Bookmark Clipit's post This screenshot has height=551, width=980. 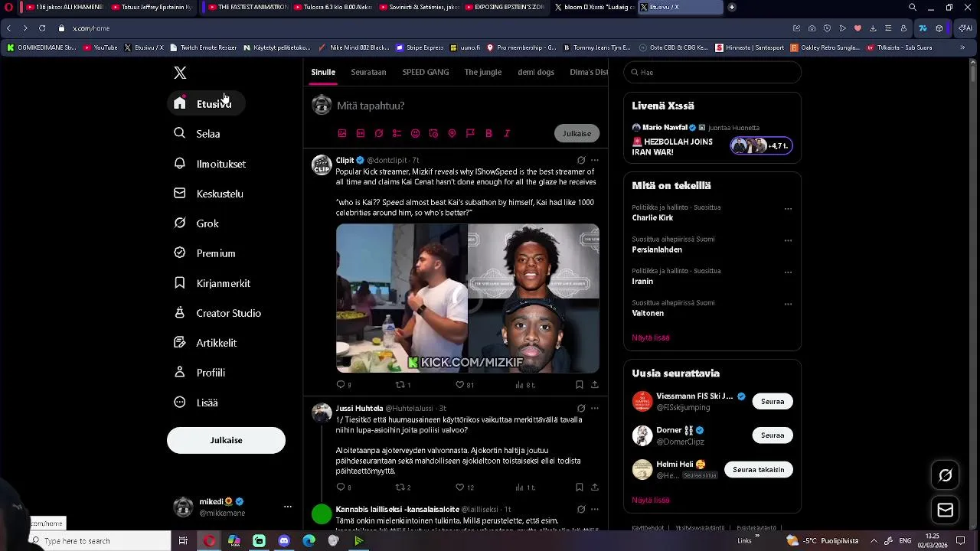580,385
